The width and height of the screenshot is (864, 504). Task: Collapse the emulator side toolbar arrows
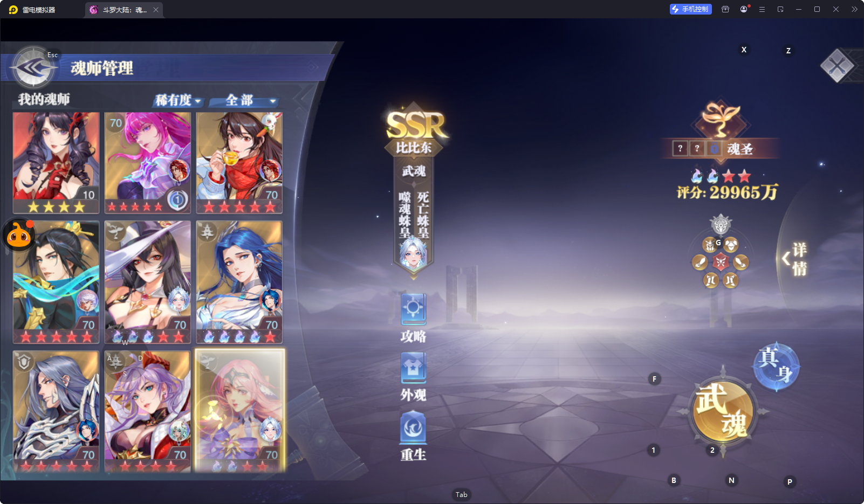tap(854, 9)
